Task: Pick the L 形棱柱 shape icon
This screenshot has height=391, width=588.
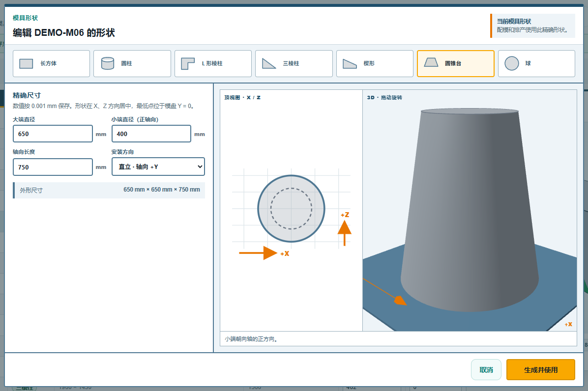Action: pos(188,64)
